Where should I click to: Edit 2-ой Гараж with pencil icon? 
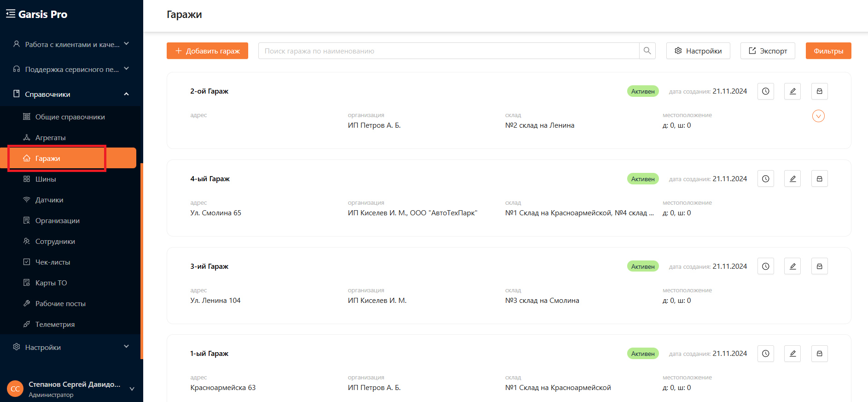pos(792,91)
